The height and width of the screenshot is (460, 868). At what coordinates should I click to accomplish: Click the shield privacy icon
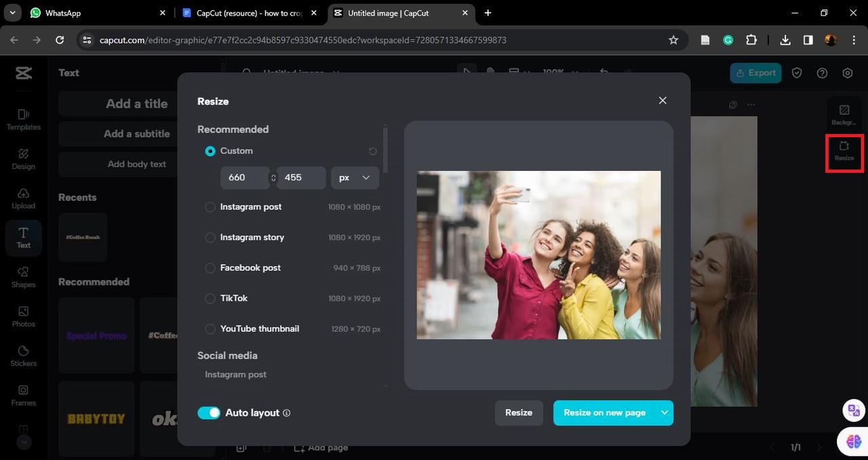(x=797, y=73)
